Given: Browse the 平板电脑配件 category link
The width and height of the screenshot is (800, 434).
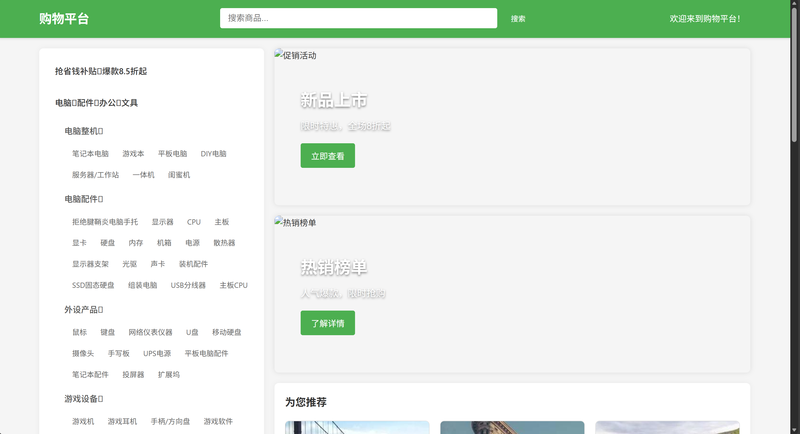Looking at the screenshot, I should click(207, 353).
